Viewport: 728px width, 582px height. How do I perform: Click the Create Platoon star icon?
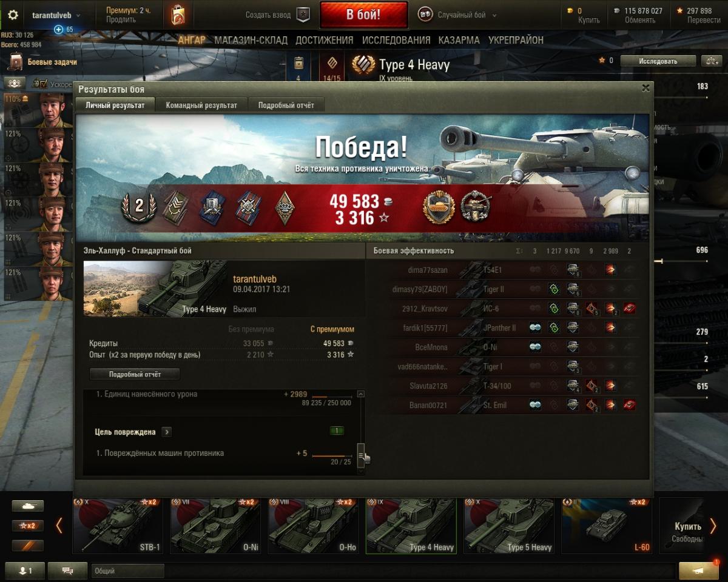(303, 15)
